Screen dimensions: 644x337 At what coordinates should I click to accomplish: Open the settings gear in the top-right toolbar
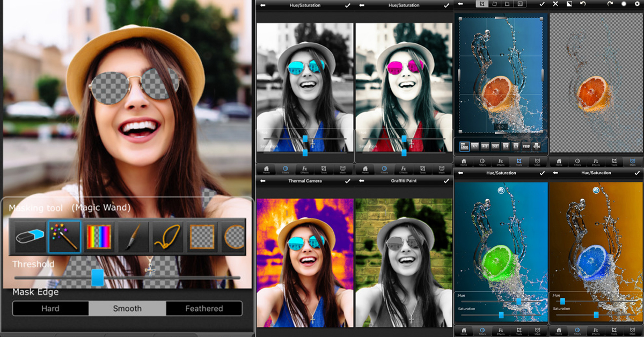pos(638,4)
